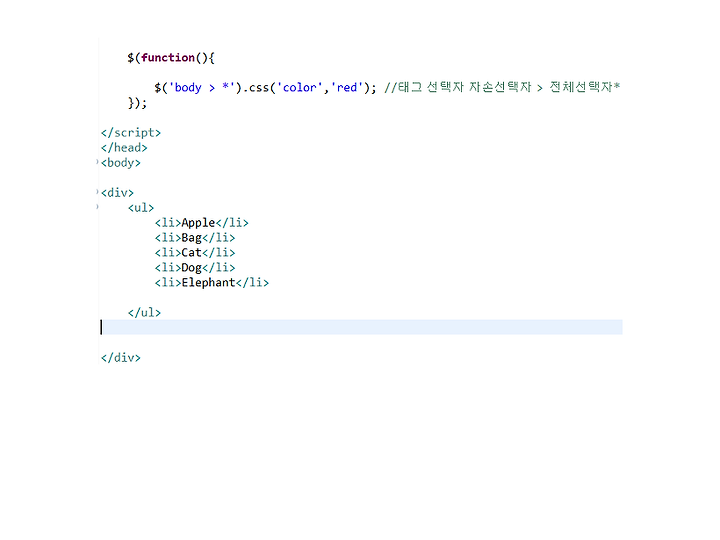Click the <ul> opening tag
Viewport: 720px width, 540px height.
tap(141, 208)
